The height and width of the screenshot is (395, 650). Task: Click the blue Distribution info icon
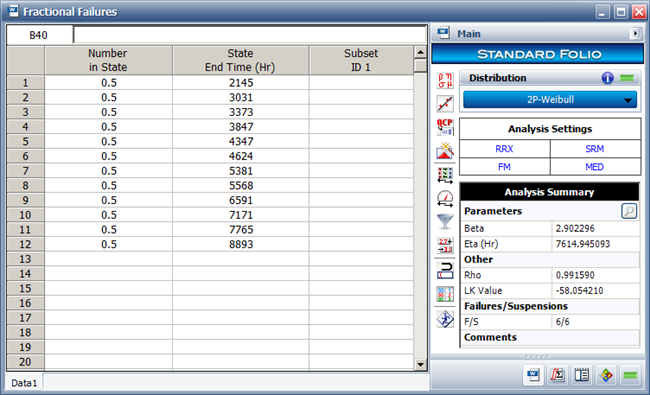tap(607, 78)
